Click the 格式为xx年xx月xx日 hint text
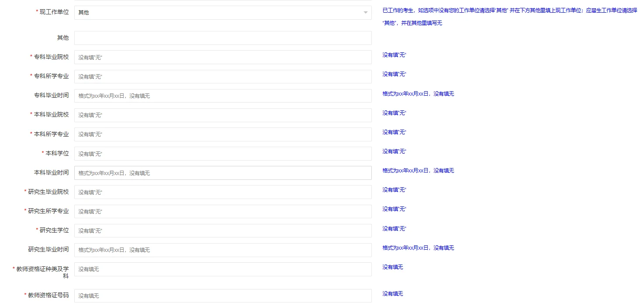 click(x=417, y=93)
